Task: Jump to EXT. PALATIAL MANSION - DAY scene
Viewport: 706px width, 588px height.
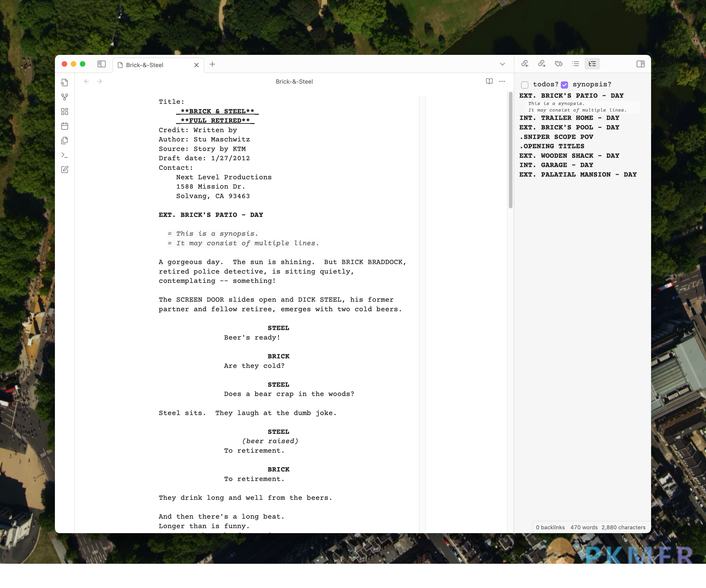Action: click(x=578, y=174)
